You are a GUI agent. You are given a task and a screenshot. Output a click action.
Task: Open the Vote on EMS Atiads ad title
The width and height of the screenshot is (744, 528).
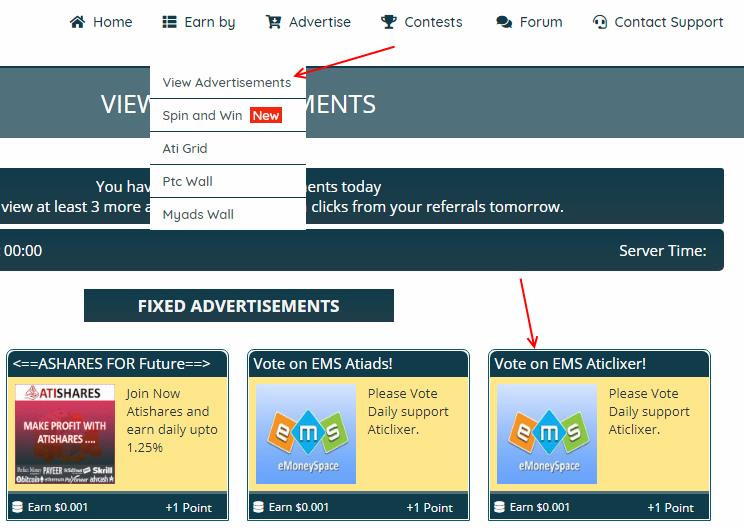[x=323, y=364]
